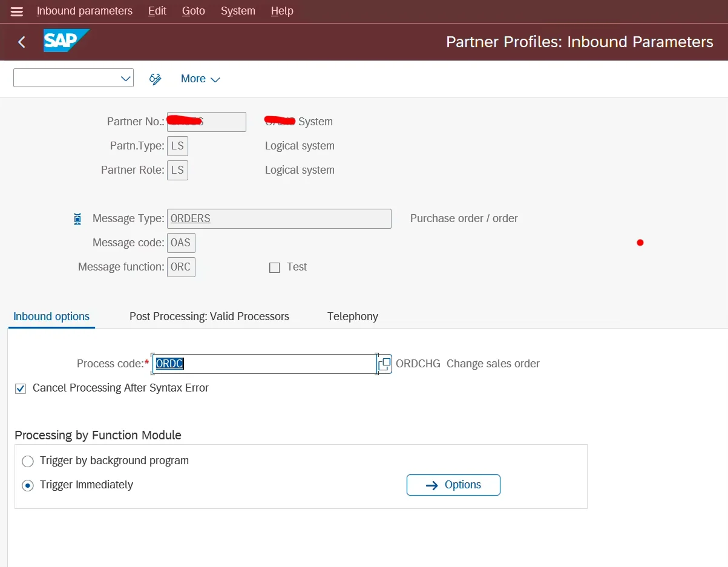Click the back arrow icon
The image size is (728, 567).
coord(22,42)
